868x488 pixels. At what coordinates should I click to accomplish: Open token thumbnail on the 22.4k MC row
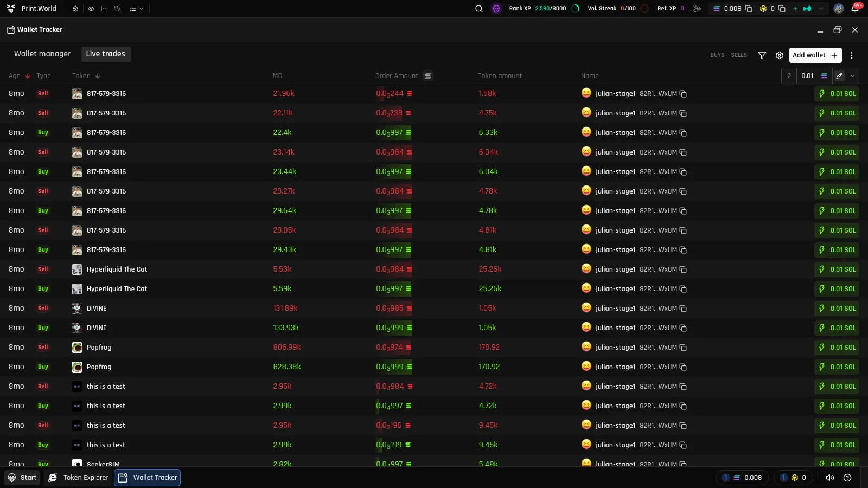click(77, 133)
